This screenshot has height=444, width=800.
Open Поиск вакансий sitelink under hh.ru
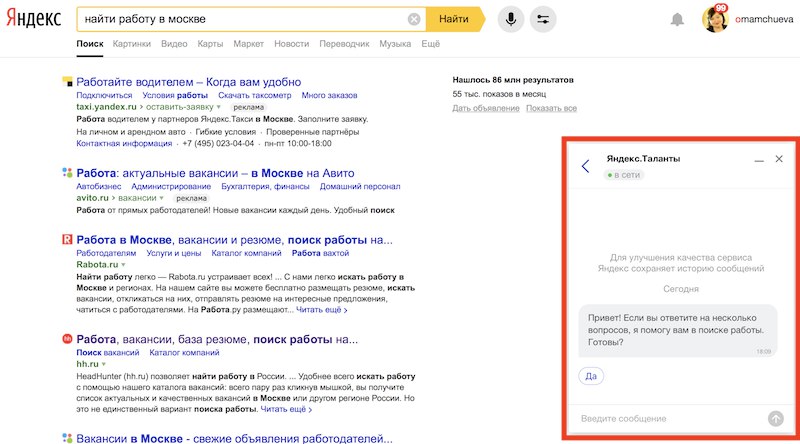pyautogui.click(x=108, y=353)
